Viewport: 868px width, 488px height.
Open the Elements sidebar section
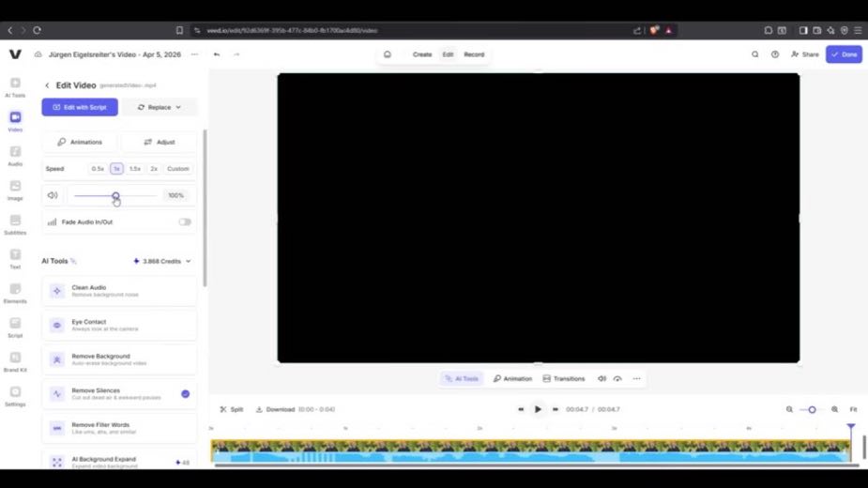tap(15, 293)
